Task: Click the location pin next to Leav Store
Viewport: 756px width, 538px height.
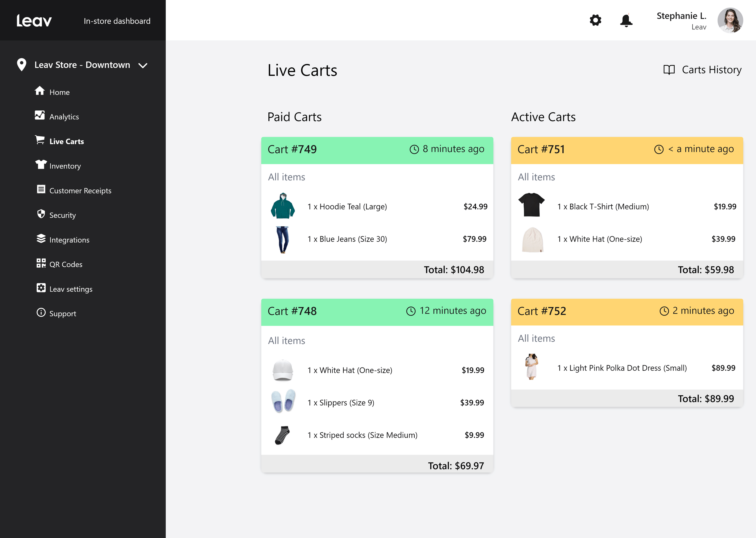Action: click(x=21, y=65)
